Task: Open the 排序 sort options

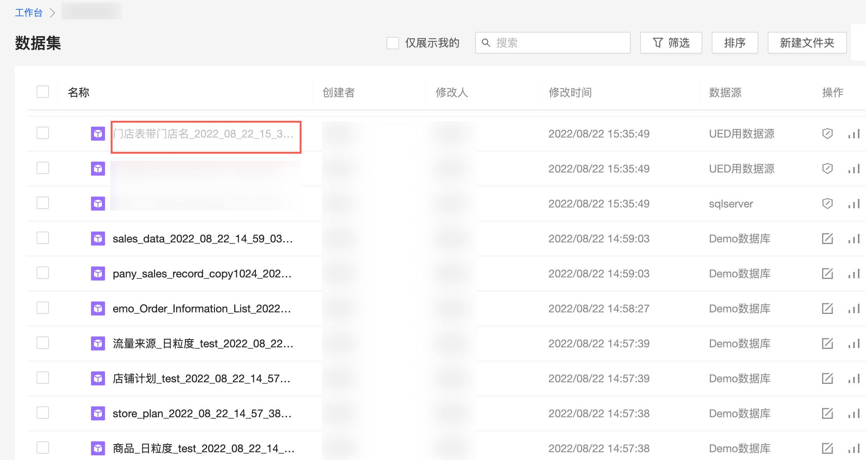Action: (x=735, y=43)
